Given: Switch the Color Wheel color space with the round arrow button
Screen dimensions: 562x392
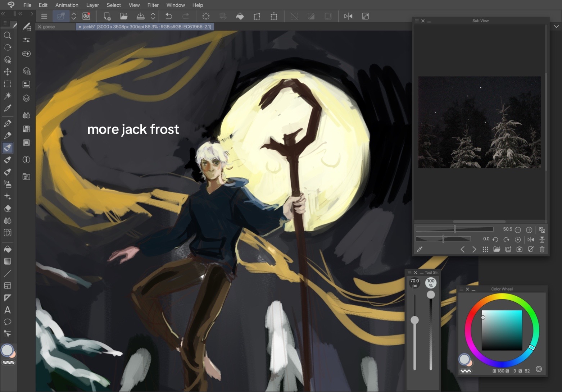Looking at the screenshot, I should coord(539,369).
